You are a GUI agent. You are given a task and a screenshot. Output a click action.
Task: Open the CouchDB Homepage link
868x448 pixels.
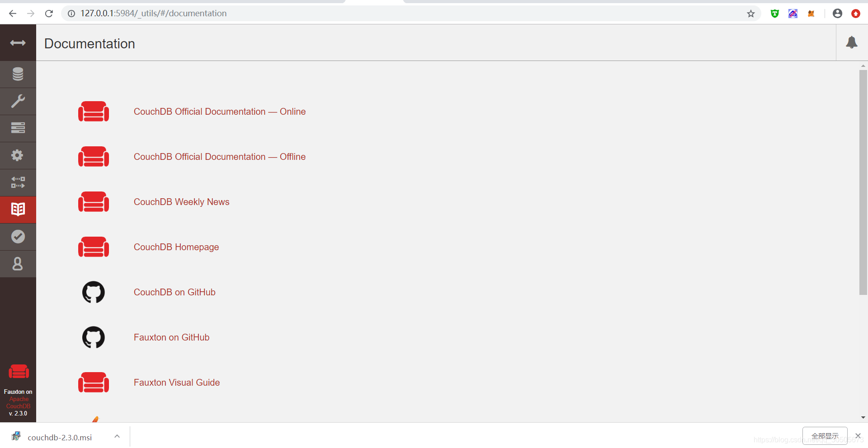tap(176, 247)
